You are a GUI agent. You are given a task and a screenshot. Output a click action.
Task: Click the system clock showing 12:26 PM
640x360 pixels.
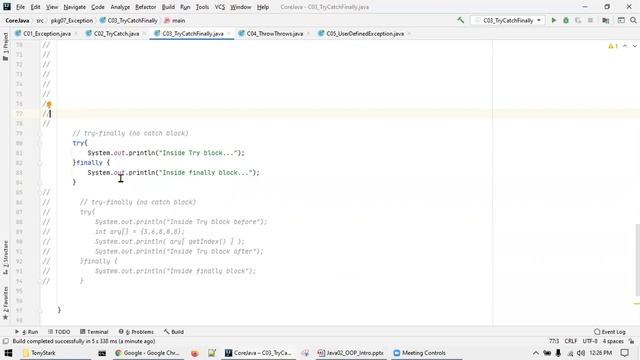pyautogui.click(x=601, y=353)
